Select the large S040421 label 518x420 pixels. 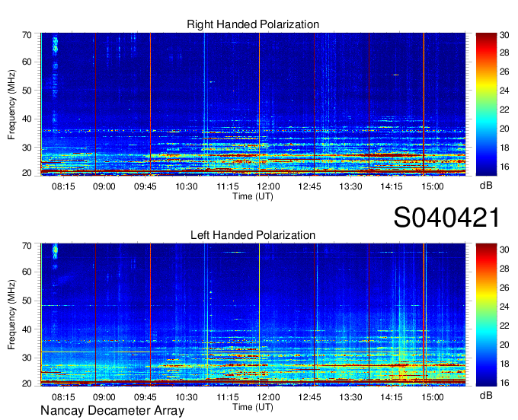coord(446,218)
